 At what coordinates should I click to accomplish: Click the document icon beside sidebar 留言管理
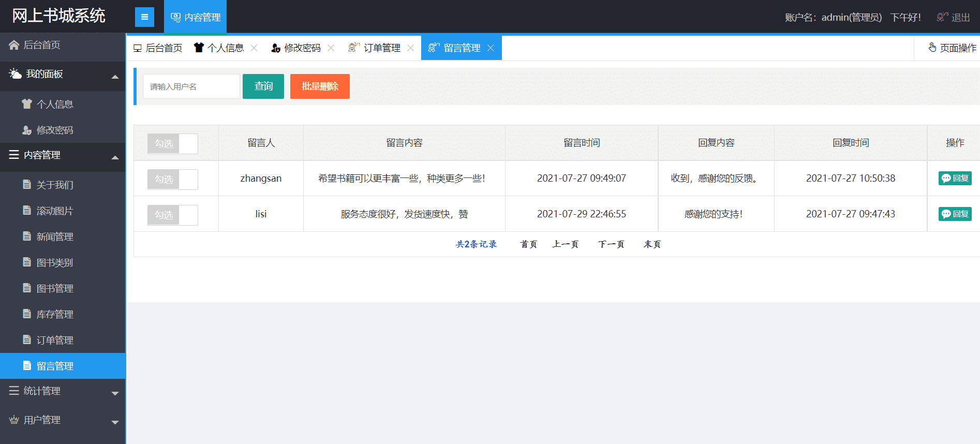[27, 365]
